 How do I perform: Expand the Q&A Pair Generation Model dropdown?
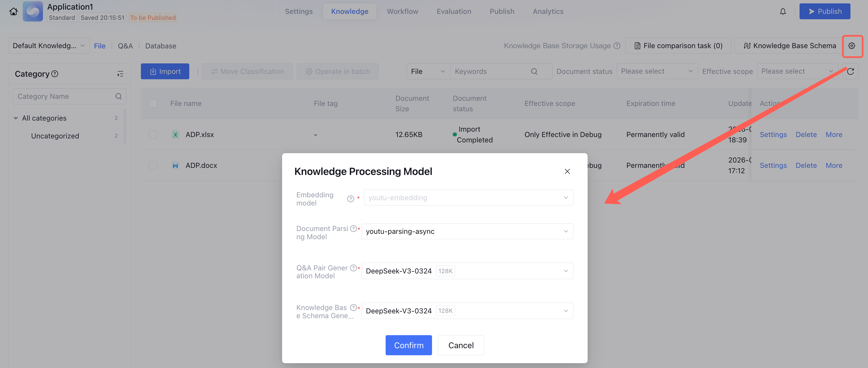[x=467, y=271]
